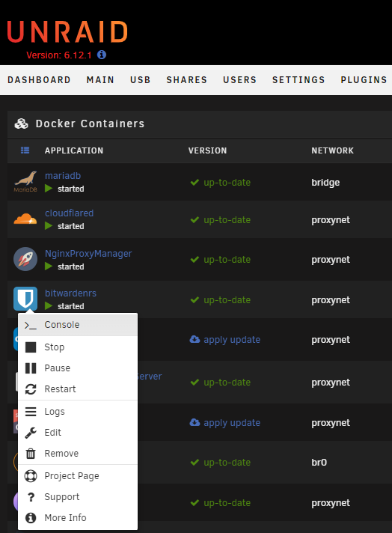Image resolution: width=392 pixels, height=533 pixels.
Task: Click the cloudflared cloud icon
Action: [x=25, y=219]
